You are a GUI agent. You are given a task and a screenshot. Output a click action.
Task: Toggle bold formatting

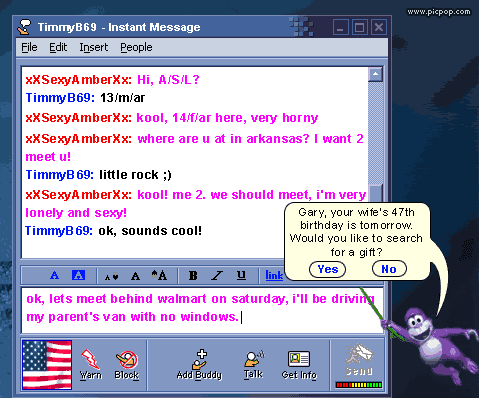coord(193,276)
